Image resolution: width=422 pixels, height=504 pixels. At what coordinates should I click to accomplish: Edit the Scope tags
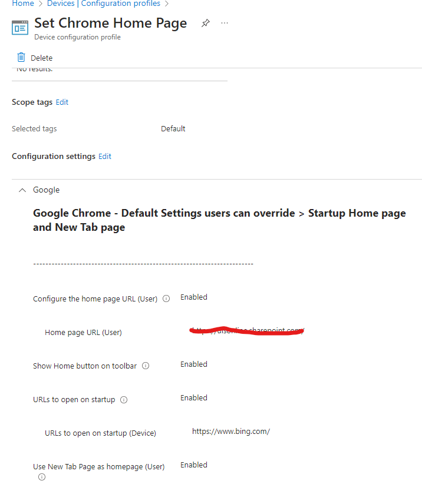point(62,102)
